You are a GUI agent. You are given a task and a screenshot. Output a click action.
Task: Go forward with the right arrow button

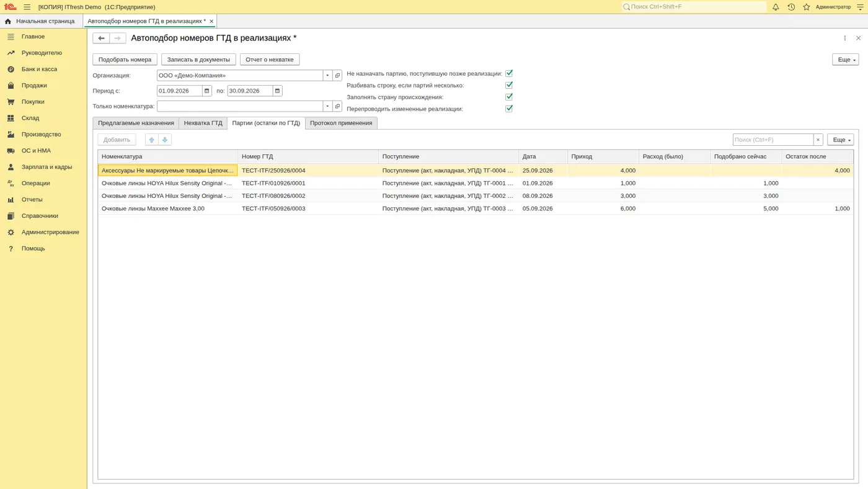[x=118, y=38]
